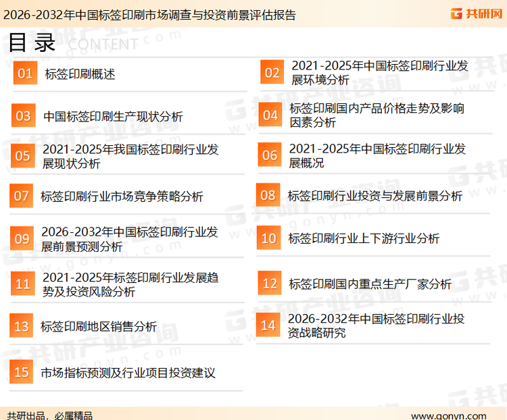The height and width of the screenshot is (420, 507).
Task: Open chapter 标签印刷地区销售分析
Action: 99,326
